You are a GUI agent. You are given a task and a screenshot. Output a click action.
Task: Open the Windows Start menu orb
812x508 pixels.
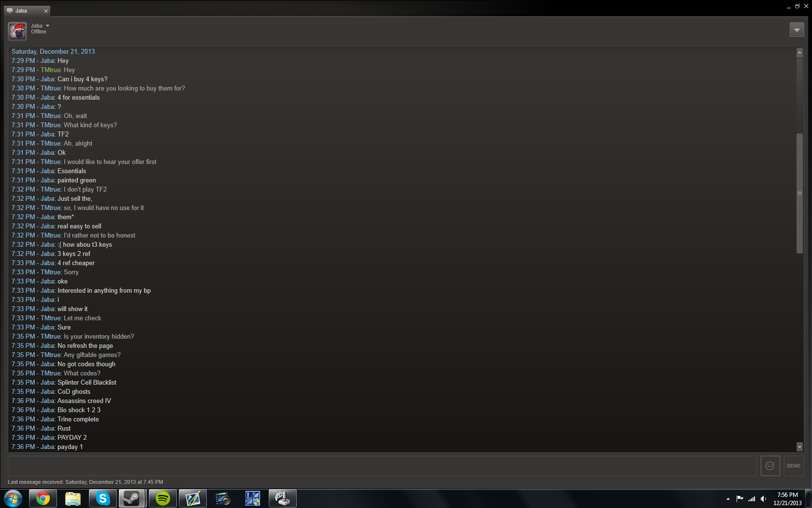pyautogui.click(x=13, y=498)
